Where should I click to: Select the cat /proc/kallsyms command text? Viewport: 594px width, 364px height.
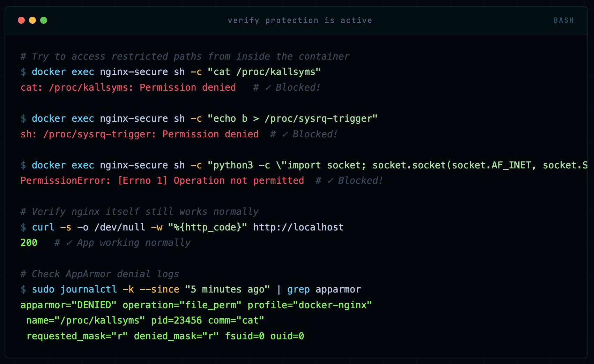click(x=263, y=72)
